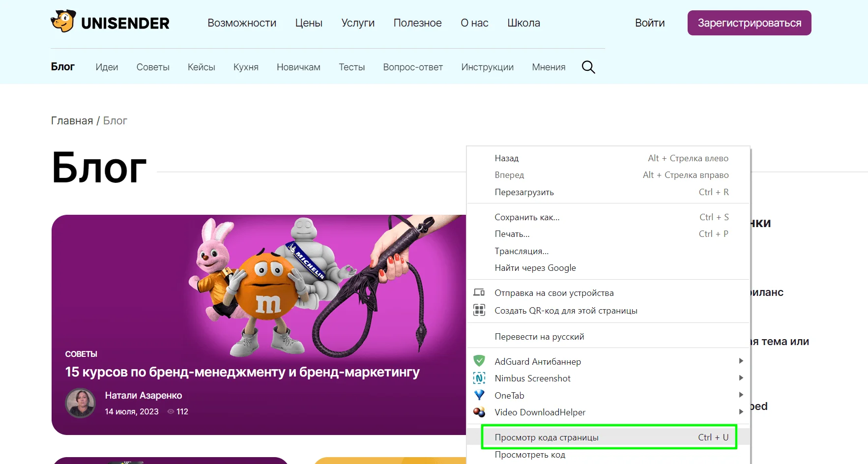Select Отправка на свои устройства
Image resolution: width=868 pixels, height=464 pixels.
(x=608, y=293)
